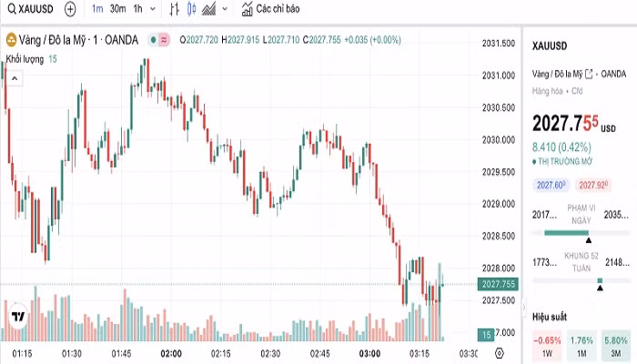Click the gold coin symbol icon
637x364 pixels.
tap(11, 40)
